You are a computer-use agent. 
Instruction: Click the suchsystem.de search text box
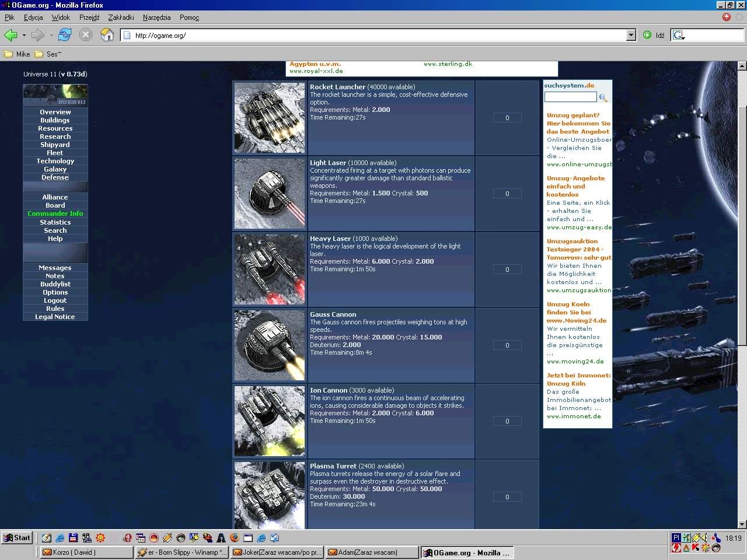pyautogui.click(x=571, y=97)
